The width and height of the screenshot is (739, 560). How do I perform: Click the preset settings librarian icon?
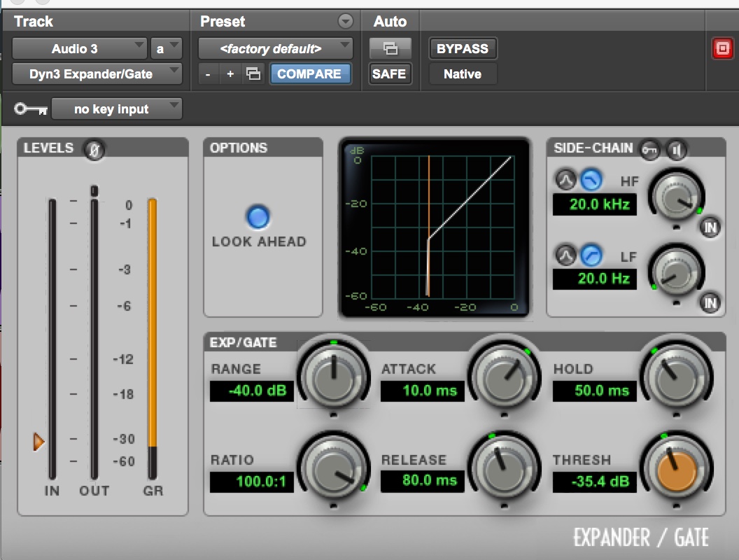(253, 74)
